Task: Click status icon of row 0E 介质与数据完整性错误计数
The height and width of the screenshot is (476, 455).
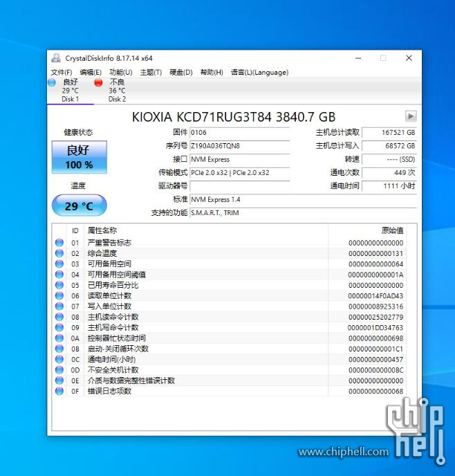Action: click(59, 381)
